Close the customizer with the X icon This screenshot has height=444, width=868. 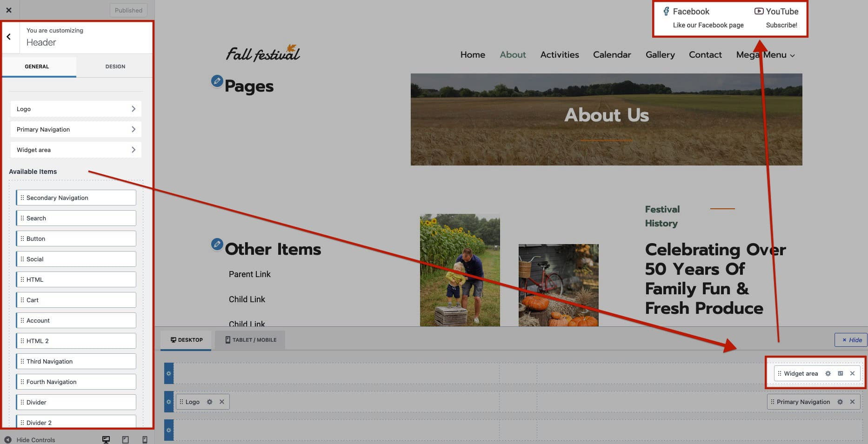pos(9,10)
